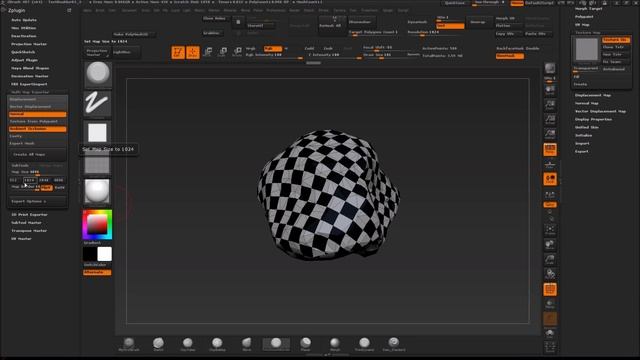640x360 pixels.
Task: Click Create All Maps button
Action: click(37, 155)
